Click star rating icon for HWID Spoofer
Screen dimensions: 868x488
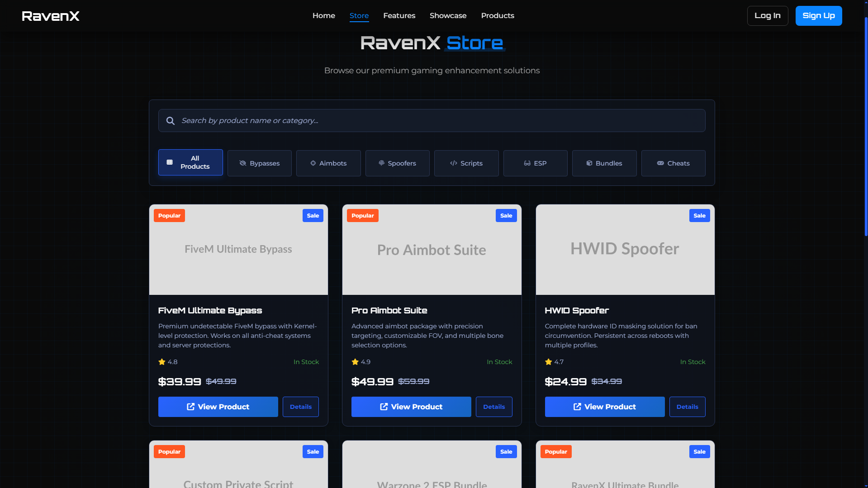pyautogui.click(x=549, y=362)
